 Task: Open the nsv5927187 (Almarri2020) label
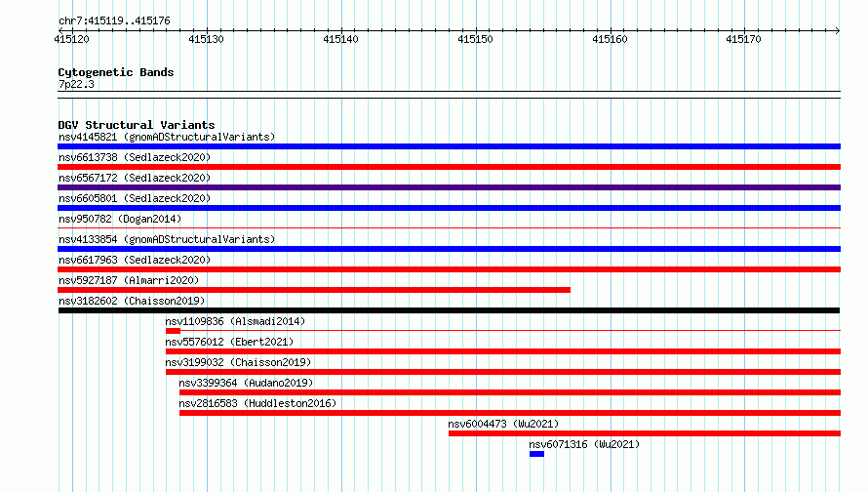[x=129, y=280]
